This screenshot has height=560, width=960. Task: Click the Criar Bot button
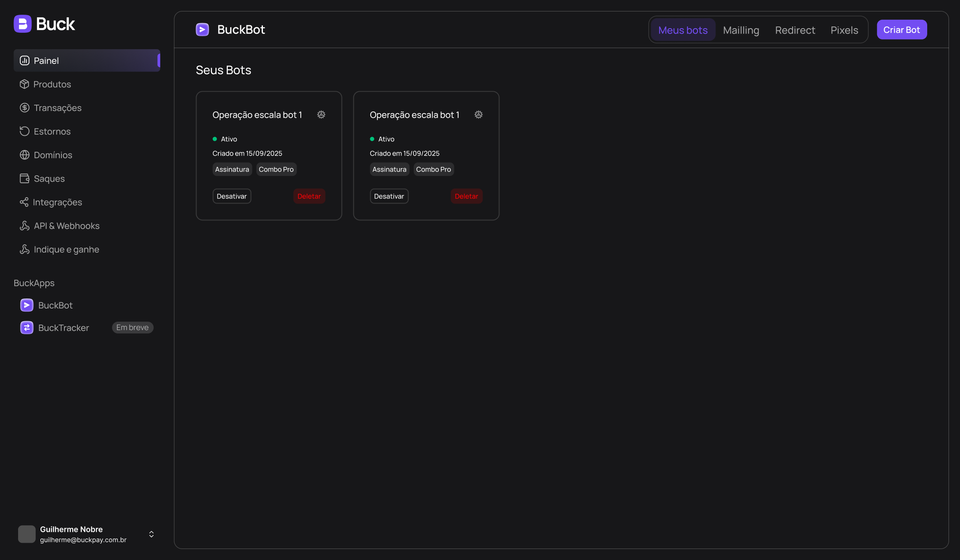coord(902,30)
